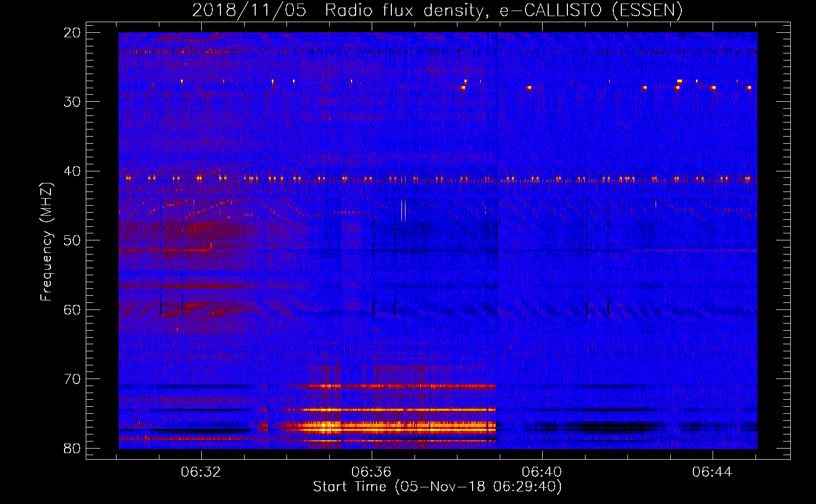816x504 pixels.
Task: Select the 'Frequency (MHZ)' y-axis label
Action: click(x=46, y=242)
